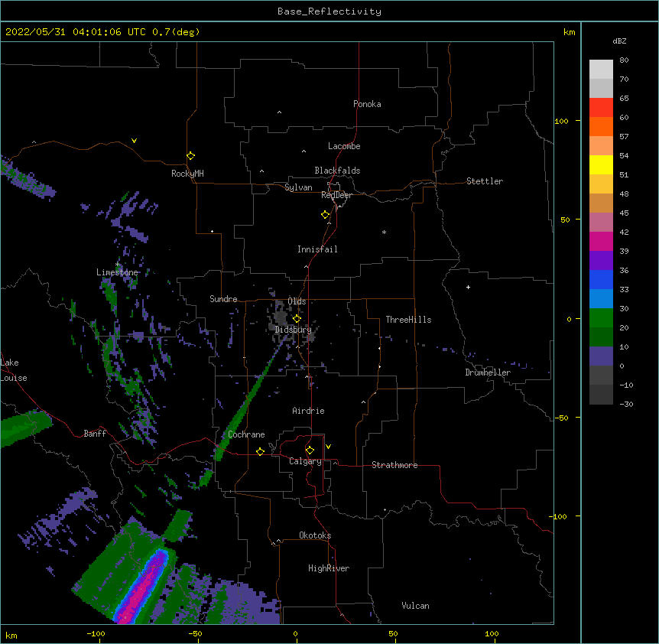Click the yellow diamond marker beside RockyMH
Screen dimensions: 659x644
point(190,156)
